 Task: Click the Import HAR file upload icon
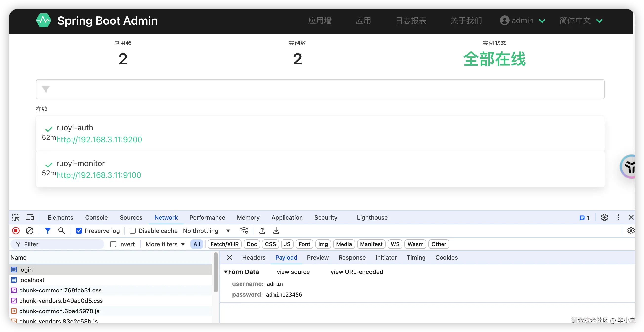[262, 230]
